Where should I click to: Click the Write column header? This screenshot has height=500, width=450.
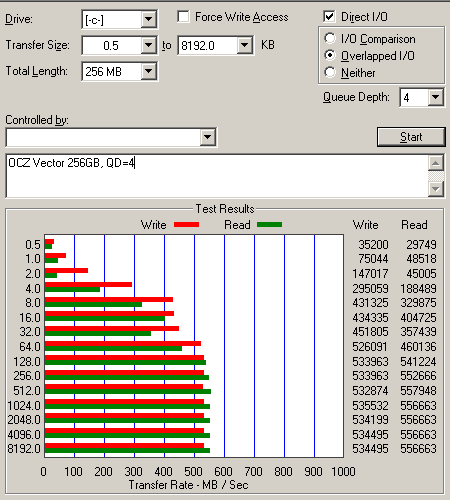366,225
